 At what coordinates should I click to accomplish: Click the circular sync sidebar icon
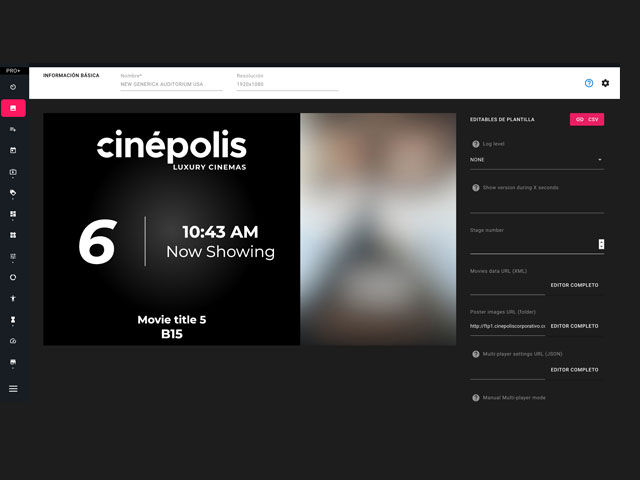(13, 277)
